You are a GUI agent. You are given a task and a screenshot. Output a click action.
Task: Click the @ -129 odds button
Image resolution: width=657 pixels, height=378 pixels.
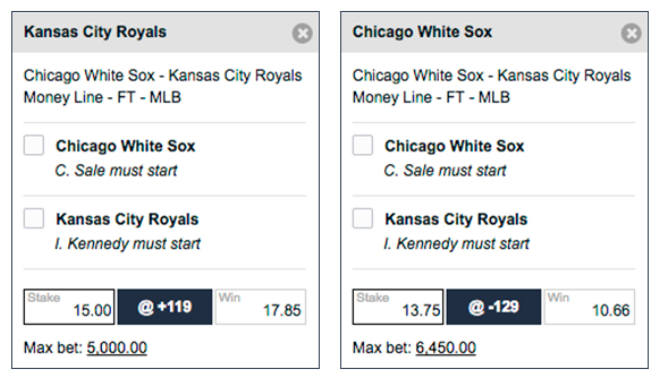point(494,307)
